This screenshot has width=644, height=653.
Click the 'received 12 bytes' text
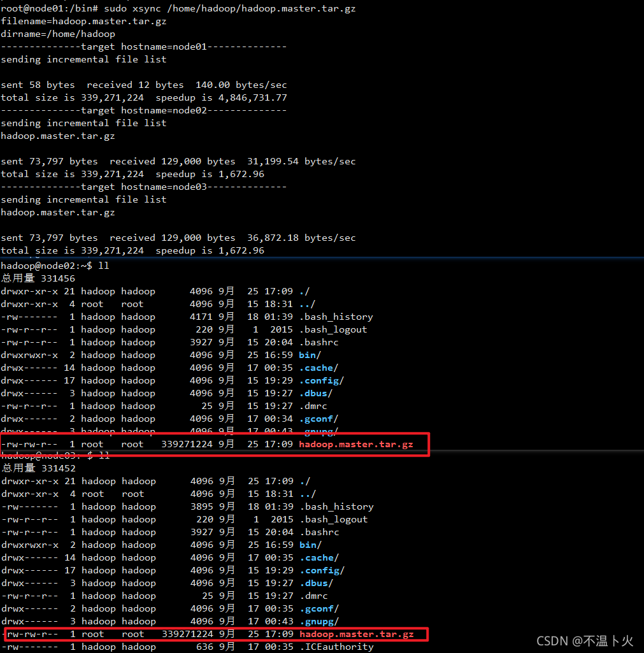pyautogui.click(x=135, y=85)
